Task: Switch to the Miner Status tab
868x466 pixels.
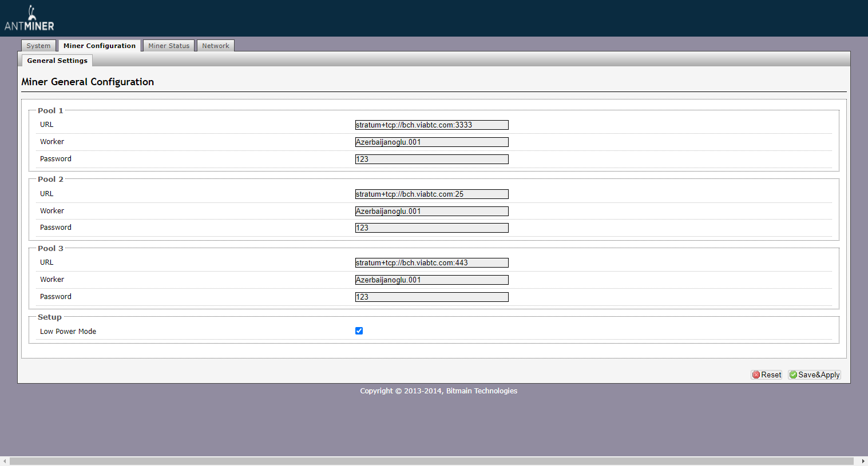Action: tap(169, 46)
